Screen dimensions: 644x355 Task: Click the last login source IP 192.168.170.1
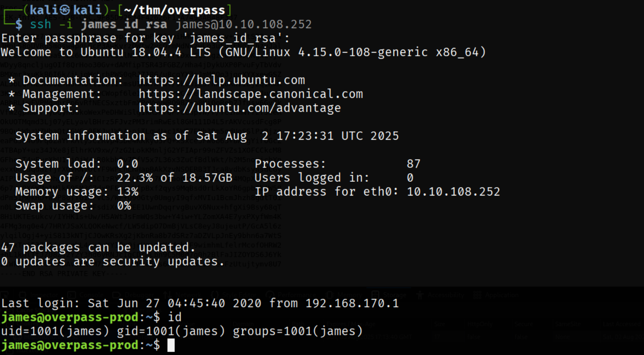click(352, 304)
